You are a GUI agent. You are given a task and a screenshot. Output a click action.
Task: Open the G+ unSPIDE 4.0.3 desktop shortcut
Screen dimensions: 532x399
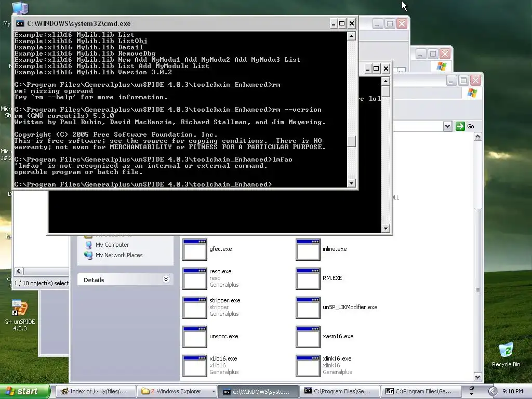[20, 308]
